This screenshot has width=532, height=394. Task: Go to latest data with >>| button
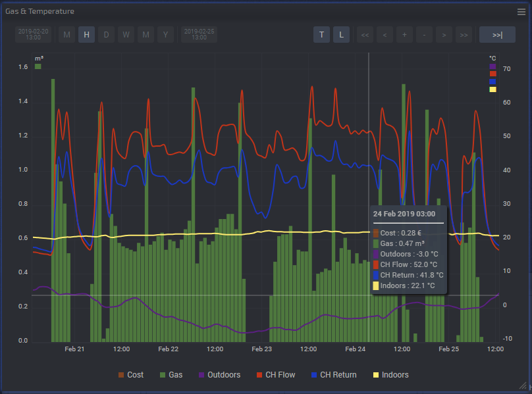497,35
